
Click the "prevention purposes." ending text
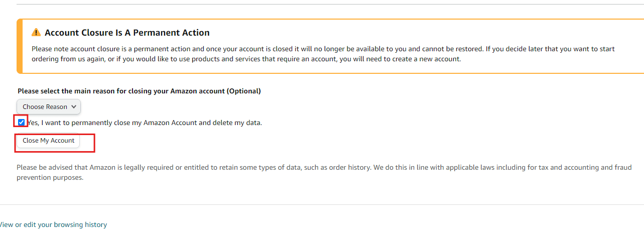pyautogui.click(x=50, y=177)
